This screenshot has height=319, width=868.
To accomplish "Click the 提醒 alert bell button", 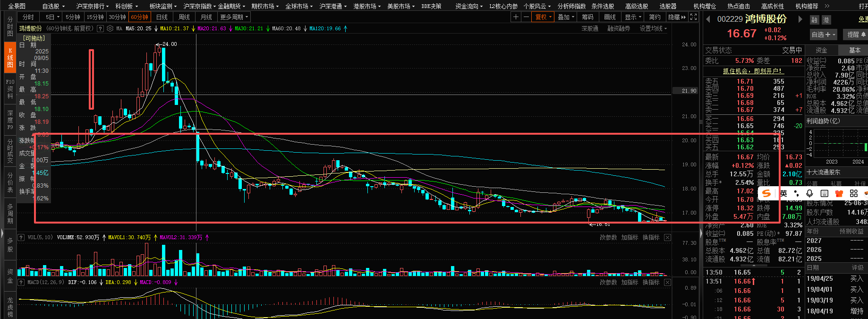I will click(x=856, y=34).
